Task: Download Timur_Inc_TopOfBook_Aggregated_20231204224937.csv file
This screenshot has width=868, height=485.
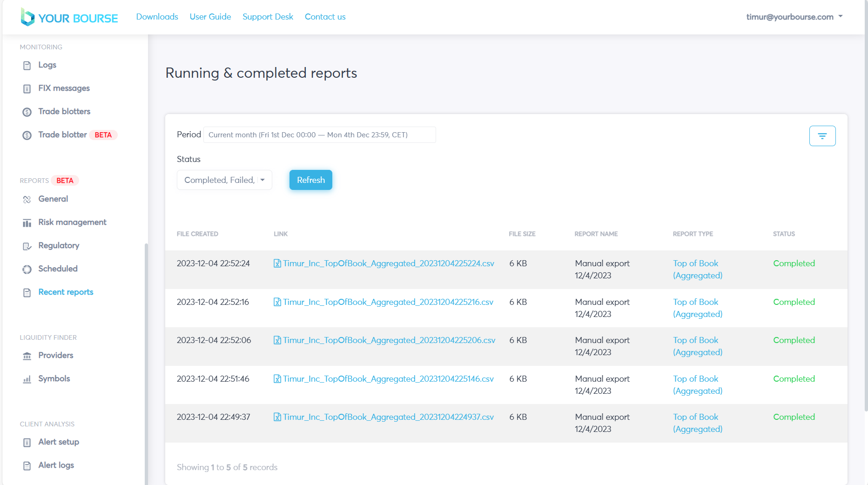Action: [x=388, y=417]
